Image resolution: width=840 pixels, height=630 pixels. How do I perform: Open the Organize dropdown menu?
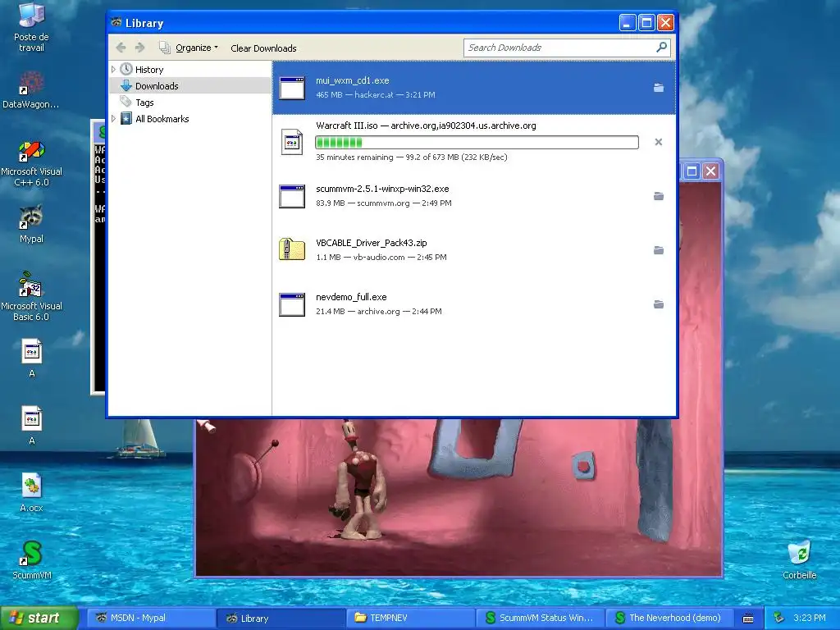click(189, 48)
